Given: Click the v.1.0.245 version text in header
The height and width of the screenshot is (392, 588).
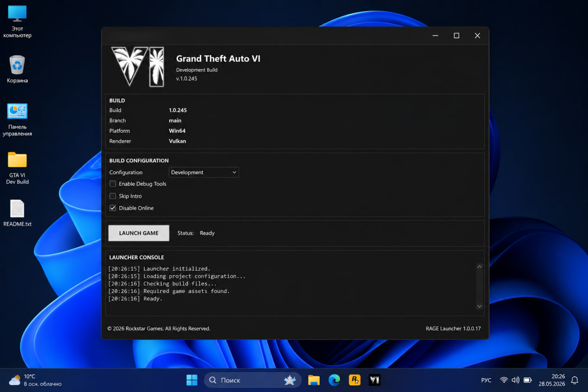Looking at the screenshot, I should [187, 79].
